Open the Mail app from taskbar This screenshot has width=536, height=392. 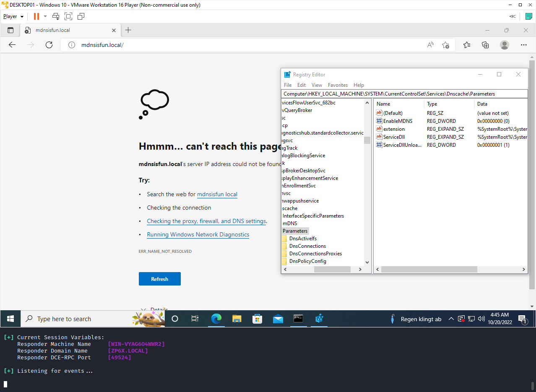278,319
